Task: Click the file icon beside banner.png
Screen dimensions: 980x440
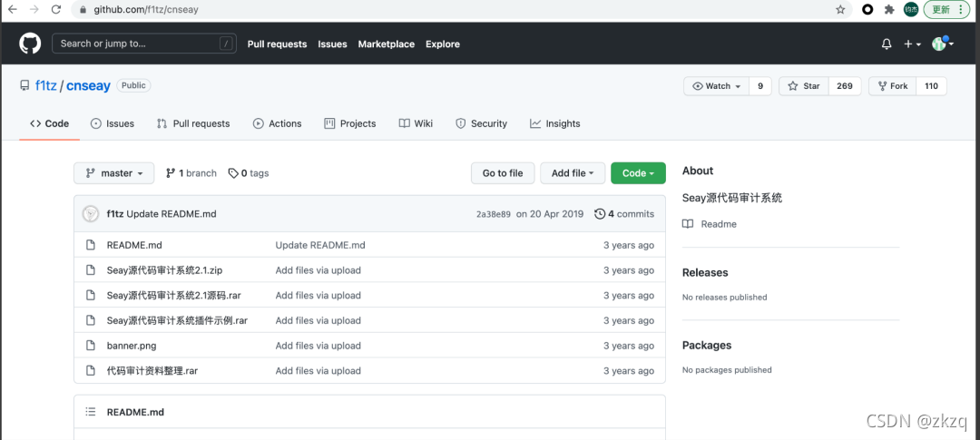Action: pyautogui.click(x=91, y=346)
